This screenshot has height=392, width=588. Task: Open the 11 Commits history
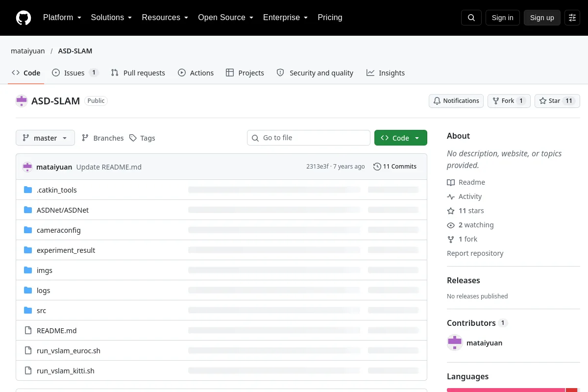pyautogui.click(x=395, y=167)
